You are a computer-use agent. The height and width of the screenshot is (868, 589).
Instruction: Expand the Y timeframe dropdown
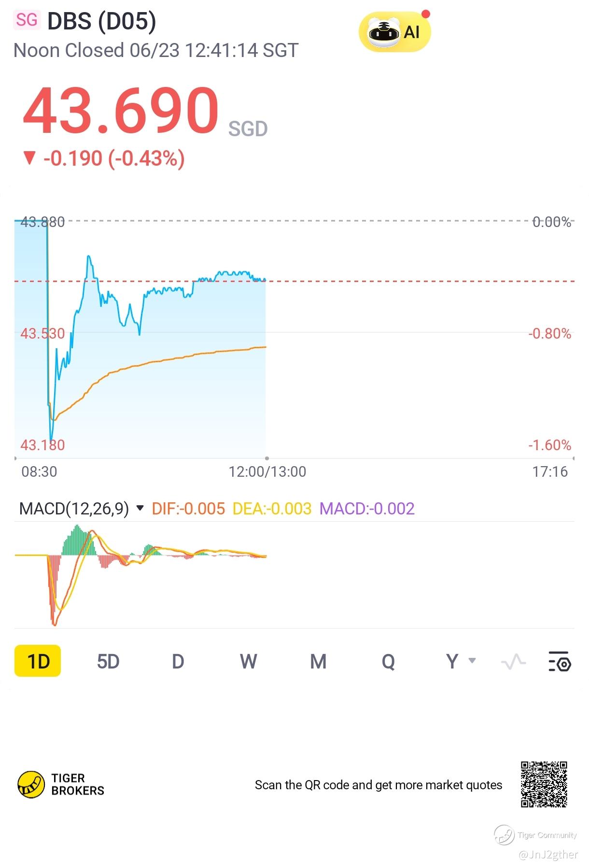tap(461, 661)
